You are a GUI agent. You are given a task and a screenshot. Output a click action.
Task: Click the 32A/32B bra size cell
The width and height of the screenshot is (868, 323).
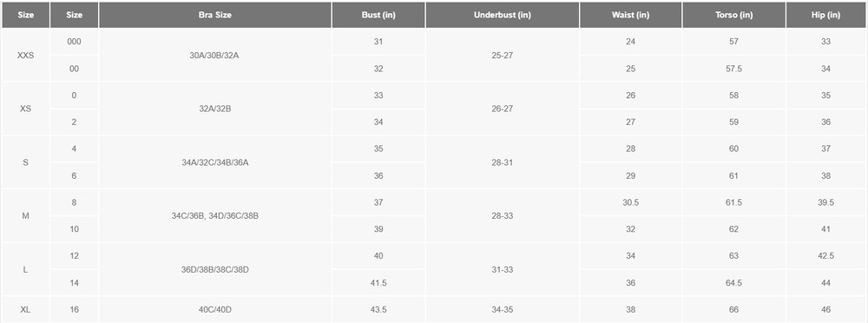coord(214,109)
